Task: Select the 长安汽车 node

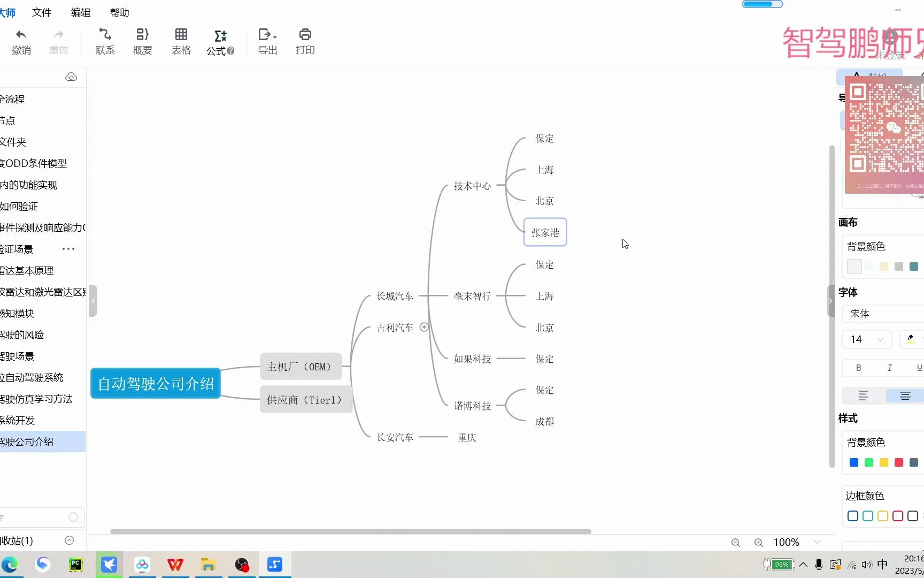Action: tap(395, 437)
